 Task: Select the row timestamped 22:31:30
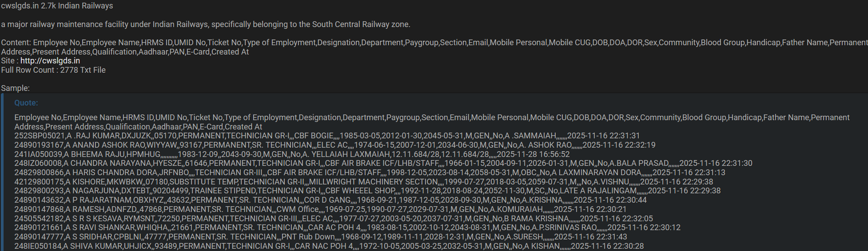(383, 163)
